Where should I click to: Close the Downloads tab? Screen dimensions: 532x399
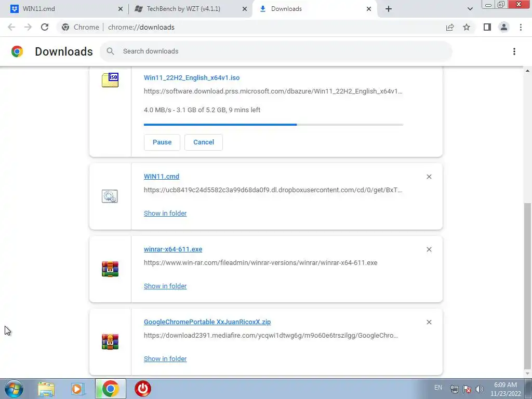pos(369,9)
